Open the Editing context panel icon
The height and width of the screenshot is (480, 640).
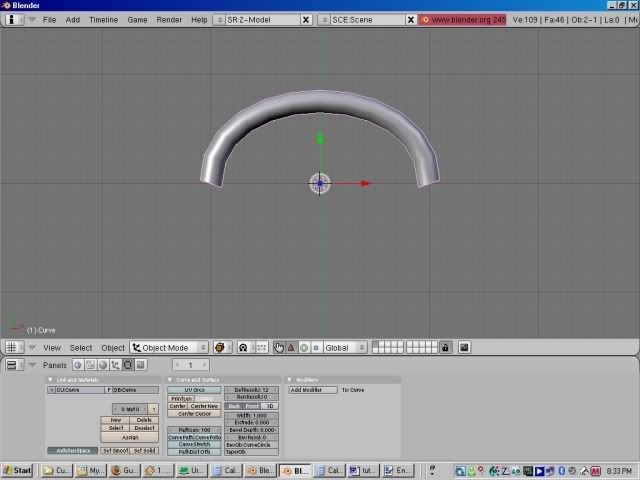(128, 365)
